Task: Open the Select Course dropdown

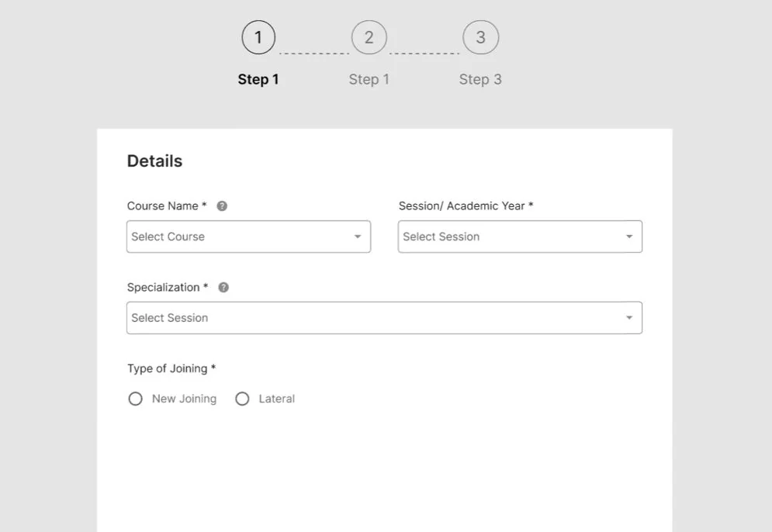Action: point(248,237)
